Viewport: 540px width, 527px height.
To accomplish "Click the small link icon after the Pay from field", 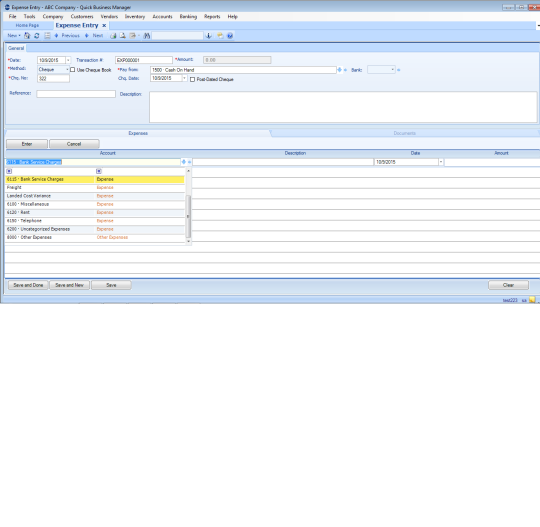I will click(345, 70).
